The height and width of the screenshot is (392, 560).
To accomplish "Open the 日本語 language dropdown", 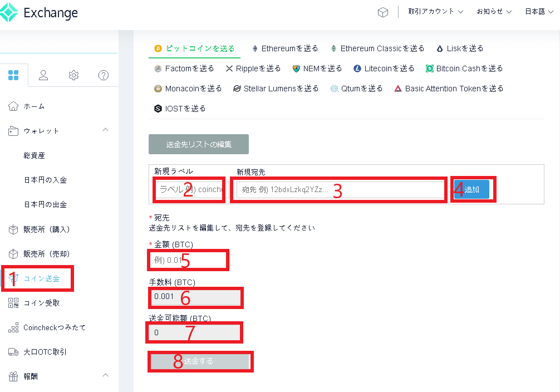I will tap(539, 12).
